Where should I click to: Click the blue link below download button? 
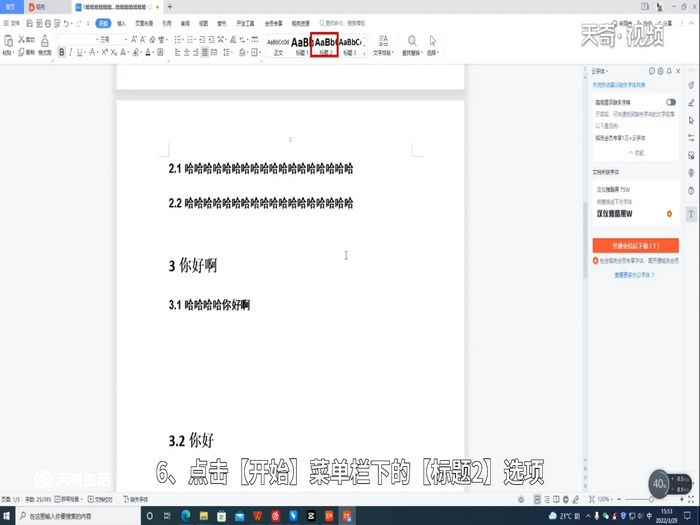(634, 275)
